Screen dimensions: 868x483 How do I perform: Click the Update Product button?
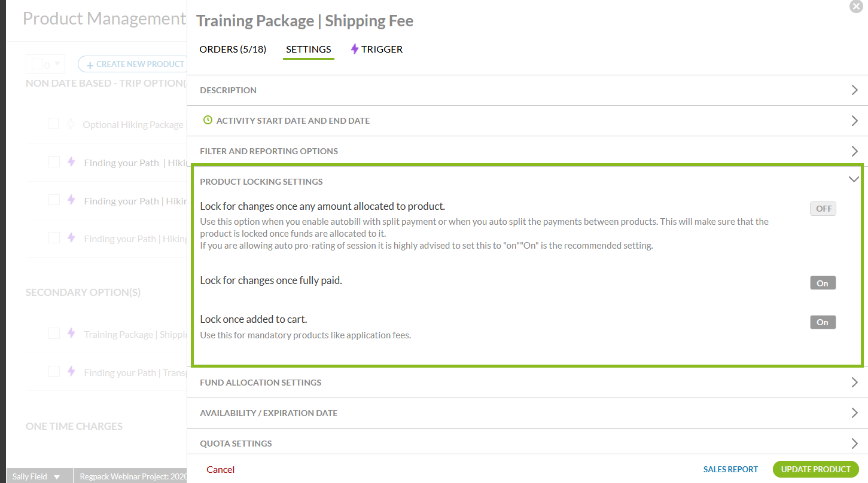815,469
